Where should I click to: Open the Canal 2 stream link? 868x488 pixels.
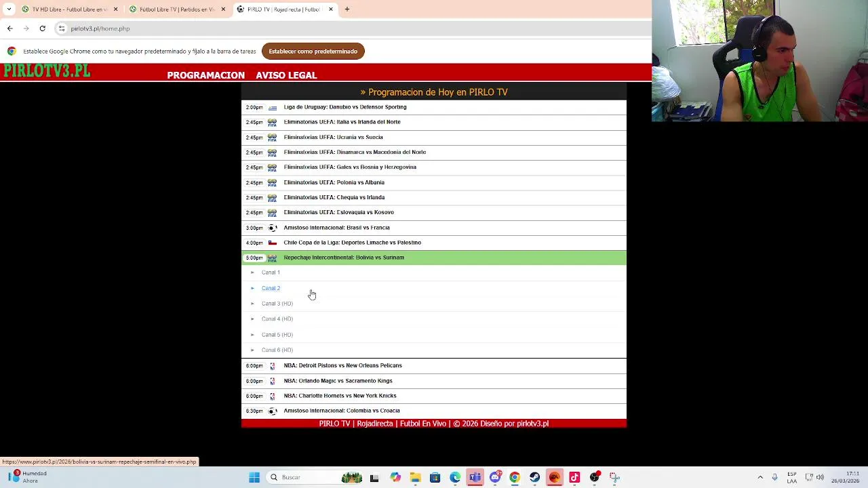pyautogui.click(x=271, y=288)
